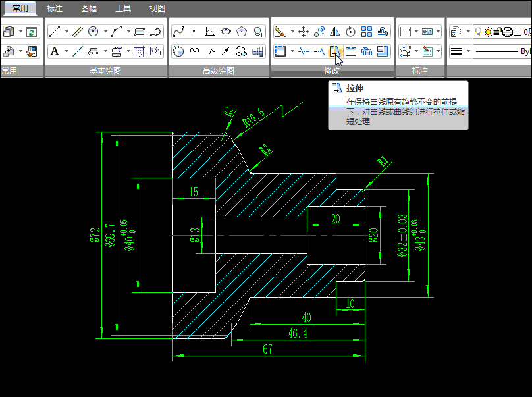The width and height of the screenshot is (532, 397).
Task: Toggle layer lock padlock icon
Action: pos(497,32)
